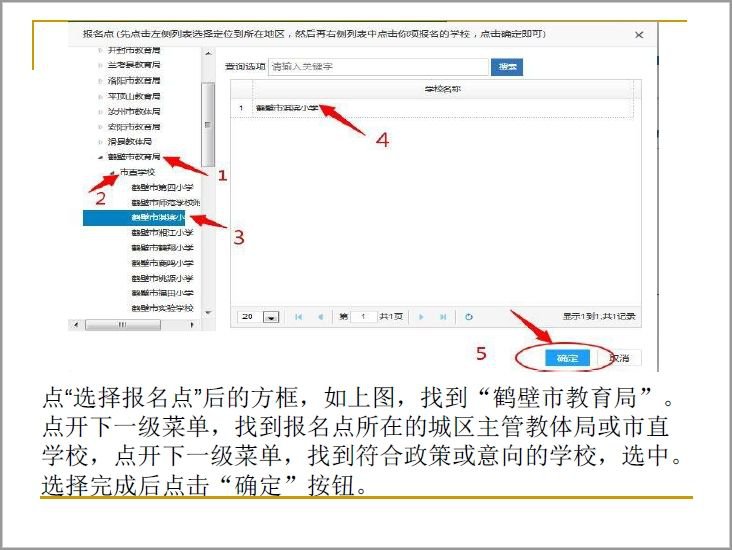
Task: Collapse the 市直学校 sub-node arrow
Action: pos(113,173)
